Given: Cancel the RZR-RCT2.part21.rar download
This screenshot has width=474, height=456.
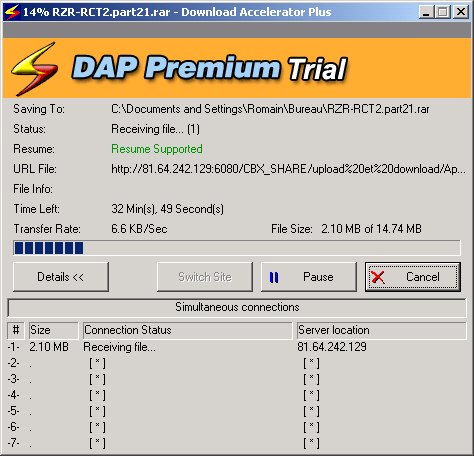Looking at the screenshot, I should coord(413,277).
